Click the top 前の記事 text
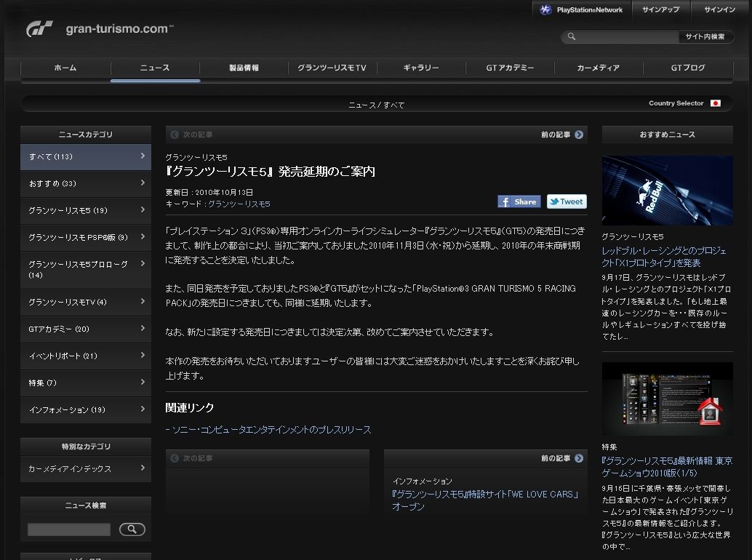This screenshot has width=752, height=560. pos(556,135)
